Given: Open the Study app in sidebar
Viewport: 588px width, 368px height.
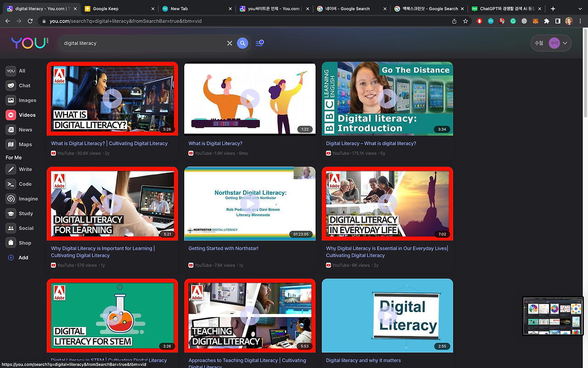Looking at the screenshot, I should 20,213.
